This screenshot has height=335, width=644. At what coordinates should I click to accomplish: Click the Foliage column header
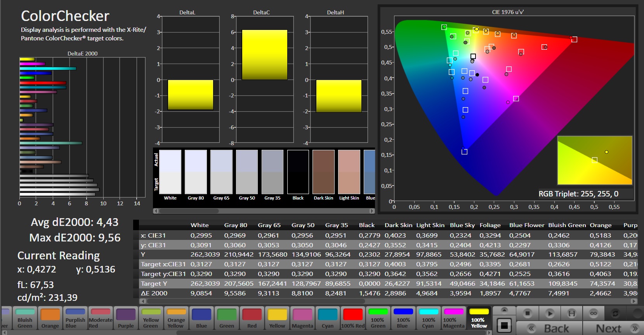(x=490, y=225)
